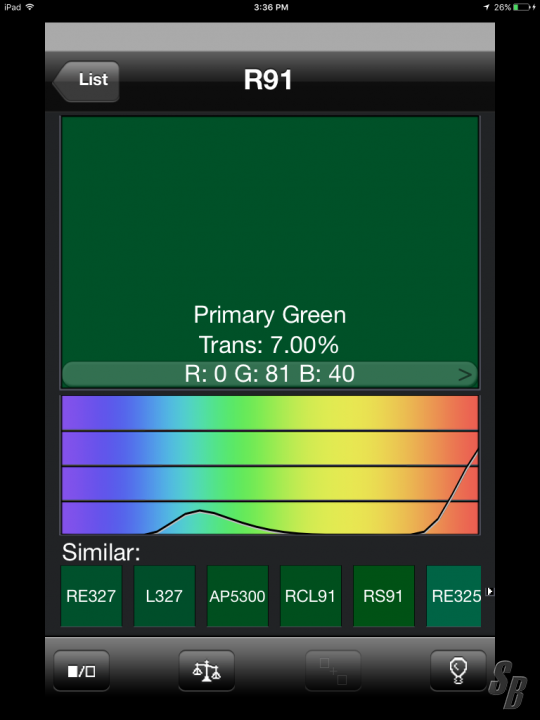
Task: Open the RS91 similar swatch
Action: click(383, 596)
